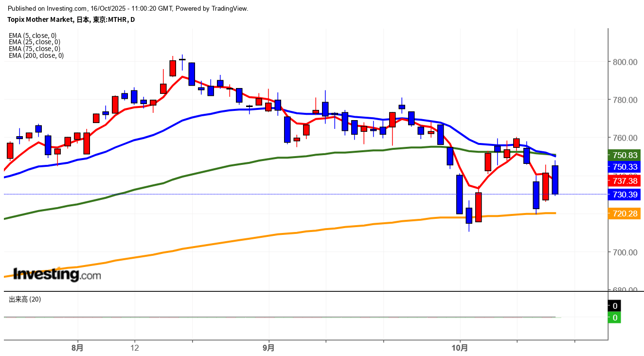Screen dimensions: 644x356
Task: Select the EMA (5, close, 0) legend
Action: point(33,36)
